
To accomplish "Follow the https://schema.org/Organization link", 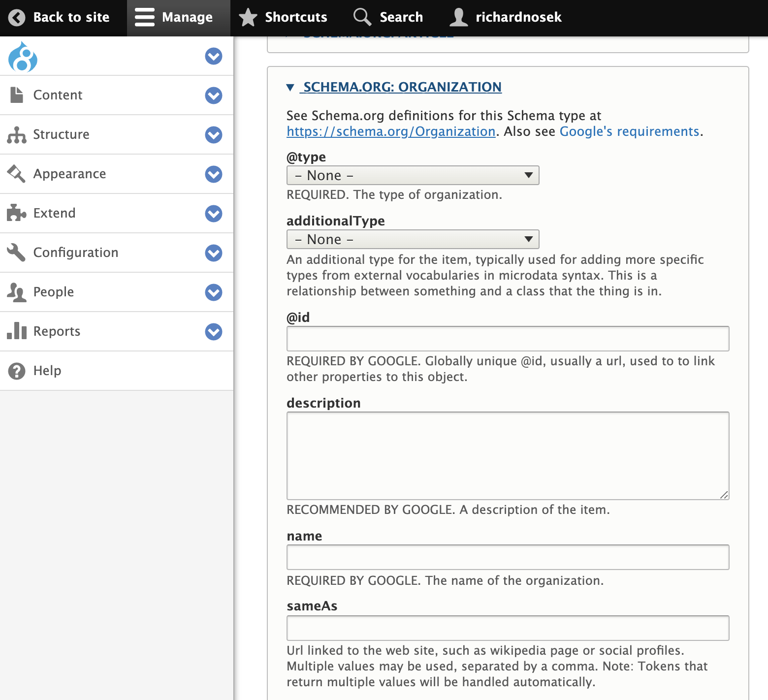I will [x=391, y=131].
